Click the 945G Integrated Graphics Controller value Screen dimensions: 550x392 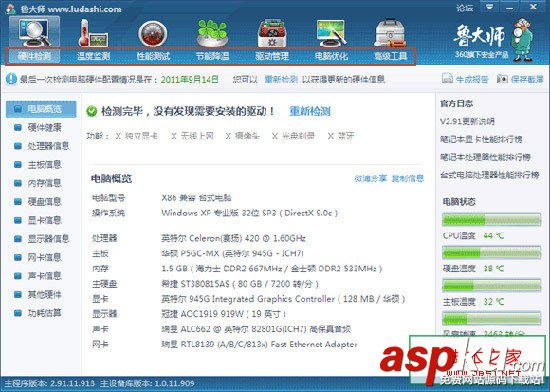coord(283,299)
